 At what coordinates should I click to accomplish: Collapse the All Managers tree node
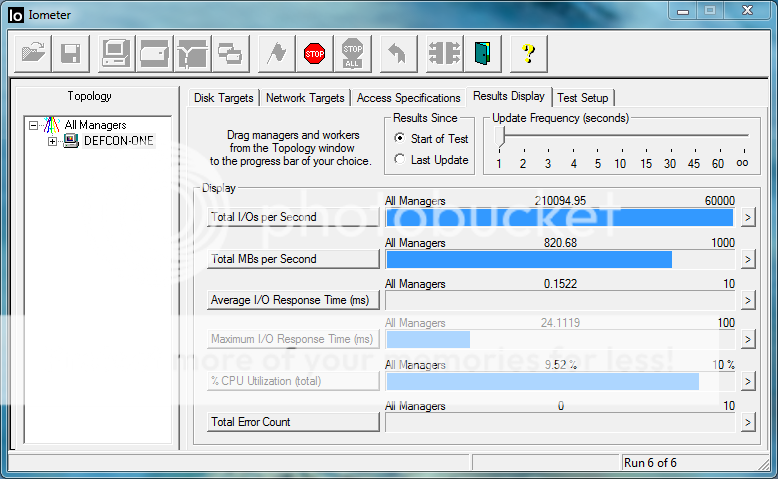click(x=34, y=126)
